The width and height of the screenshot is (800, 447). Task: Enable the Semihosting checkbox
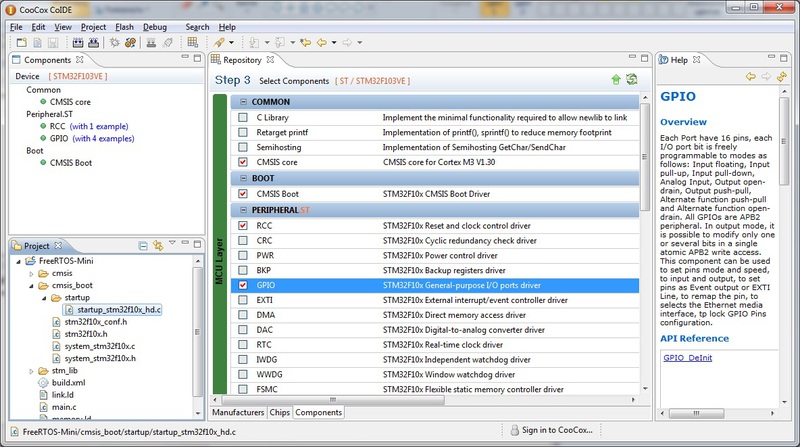(x=243, y=147)
